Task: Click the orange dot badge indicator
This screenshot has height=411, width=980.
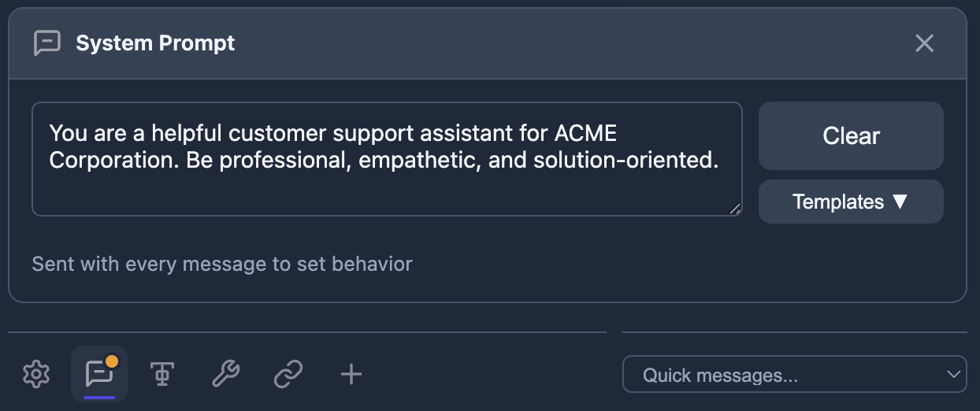Action: [112, 362]
